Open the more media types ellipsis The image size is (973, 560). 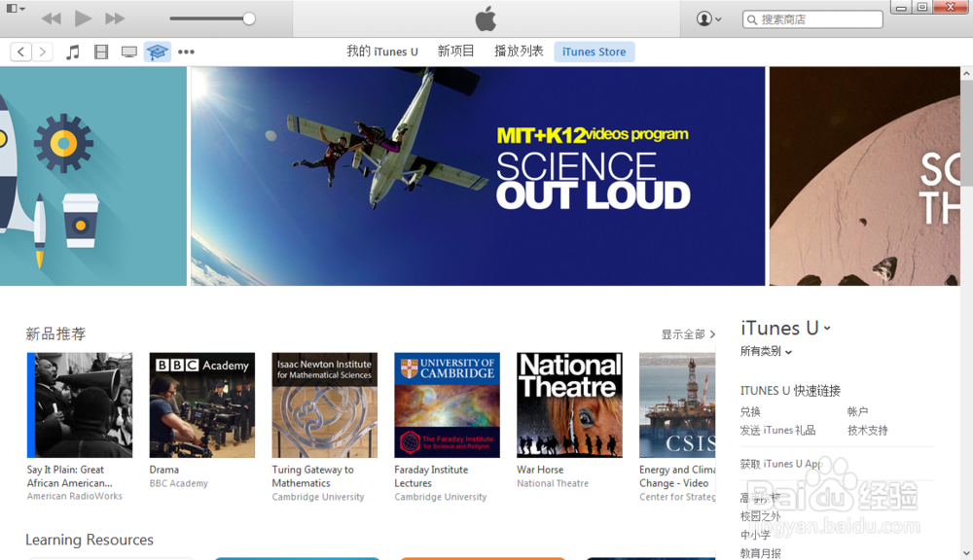(186, 52)
